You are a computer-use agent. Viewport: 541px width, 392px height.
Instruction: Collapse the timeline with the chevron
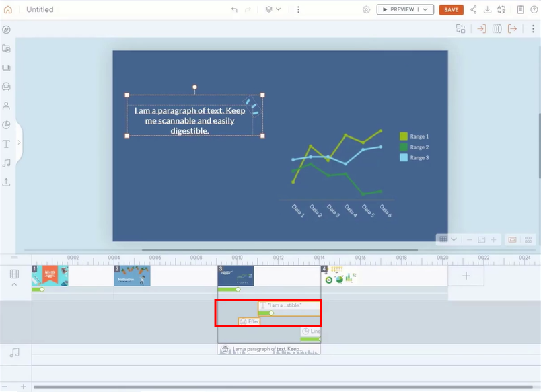tap(14, 285)
